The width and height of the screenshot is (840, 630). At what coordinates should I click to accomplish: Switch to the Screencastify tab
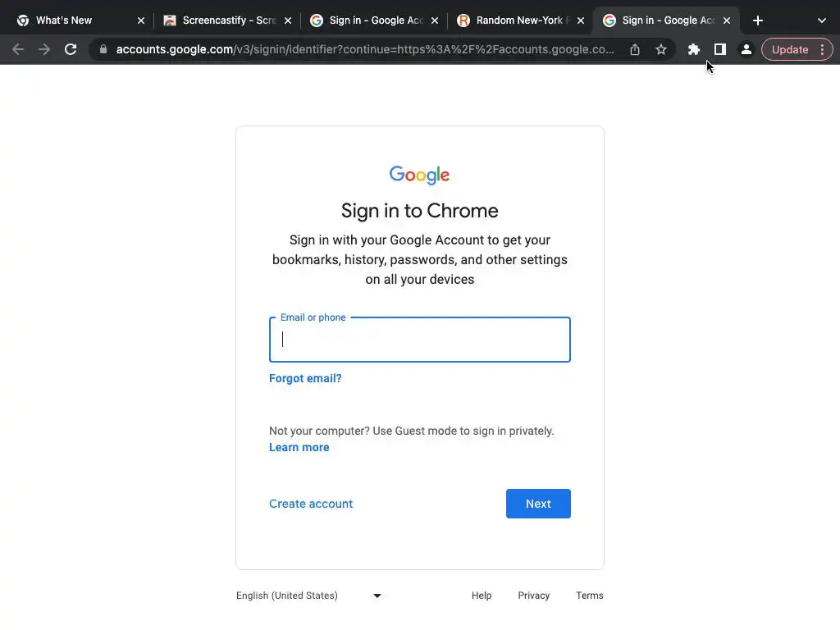click(x=221, y=21)
